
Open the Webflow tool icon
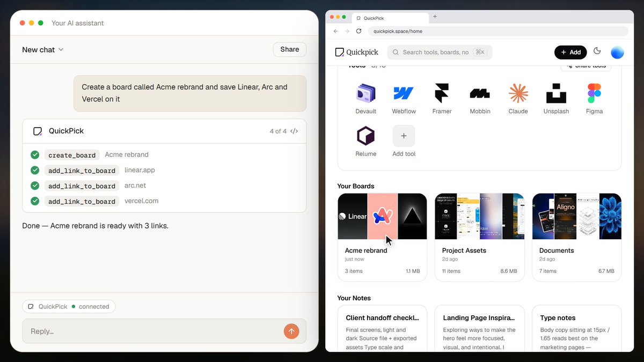[404, 93]
